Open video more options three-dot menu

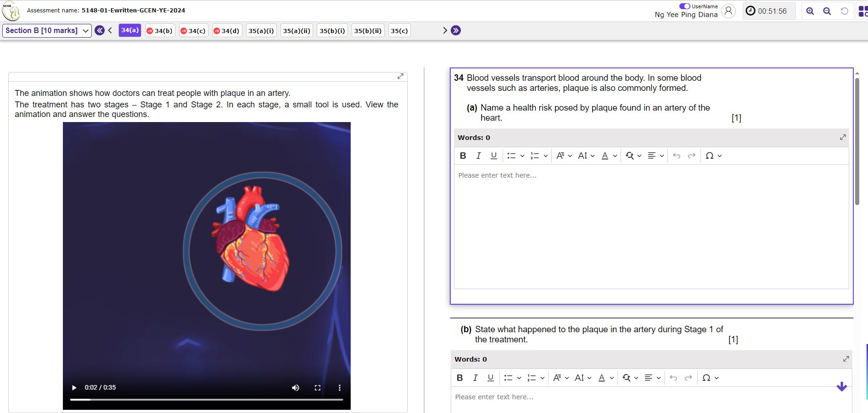(340, 388)
